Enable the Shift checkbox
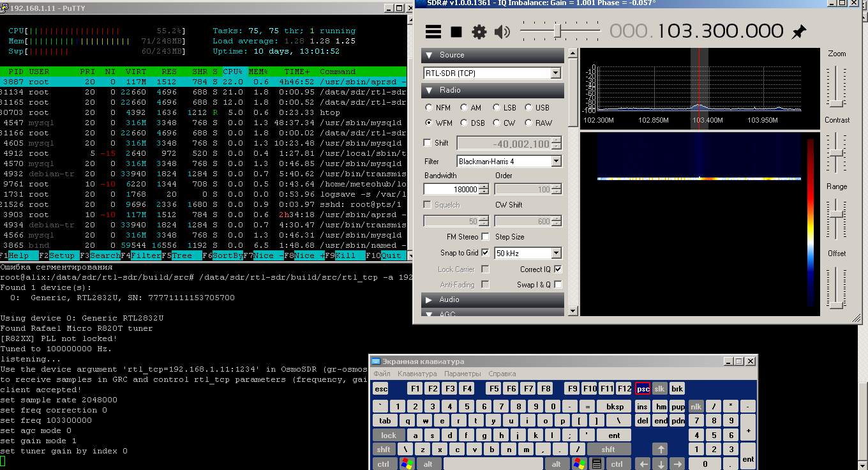The image size is (868, 470). tap(428, 142)
